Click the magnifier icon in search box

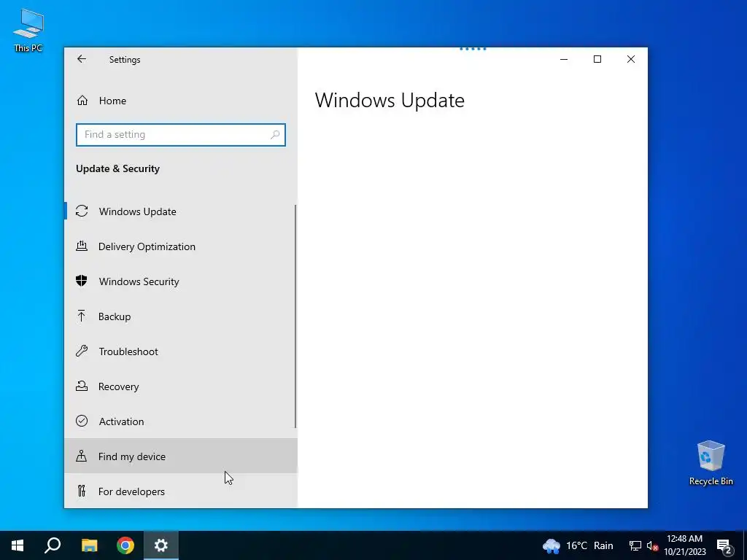[x=275, y=135]
